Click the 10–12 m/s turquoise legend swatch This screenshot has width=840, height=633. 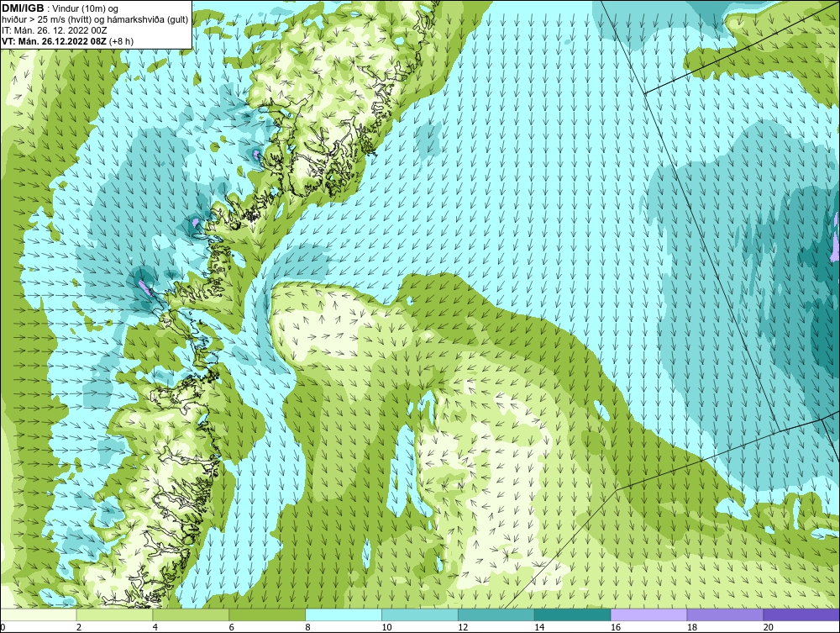(420, 615)
